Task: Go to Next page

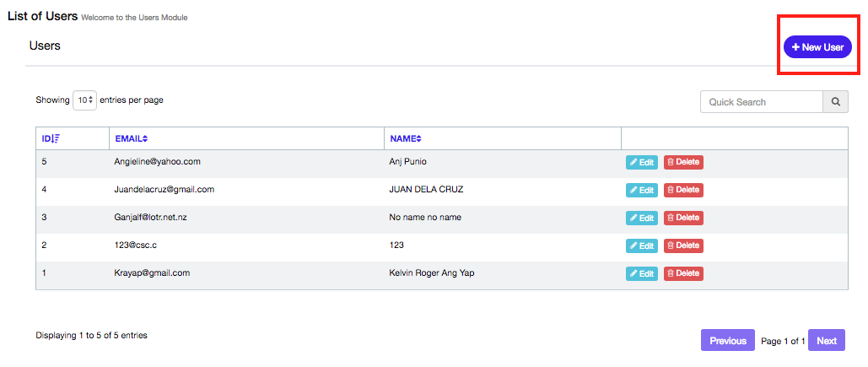Action: click(826, 341)
